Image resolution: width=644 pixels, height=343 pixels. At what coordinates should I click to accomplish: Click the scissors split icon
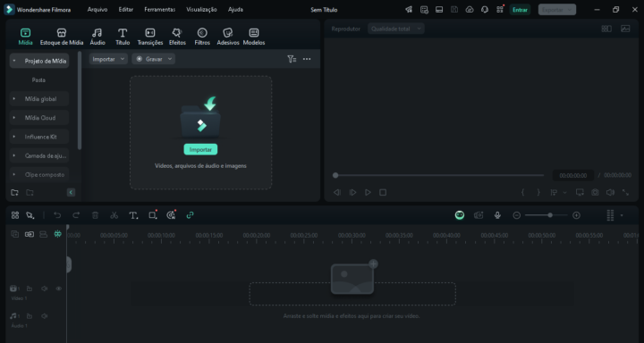(114, 215)
